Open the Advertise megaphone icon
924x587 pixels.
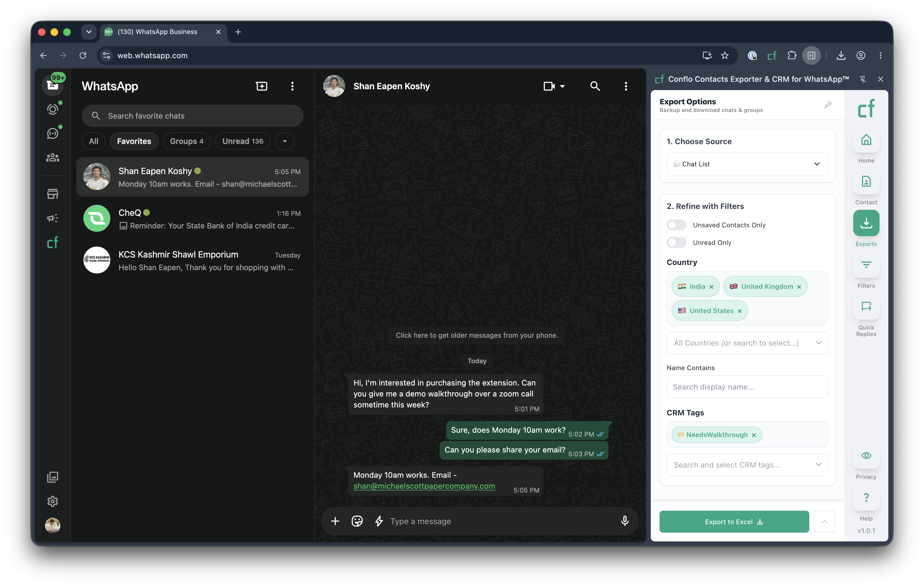pyautogui.click(x=53, y=218)
